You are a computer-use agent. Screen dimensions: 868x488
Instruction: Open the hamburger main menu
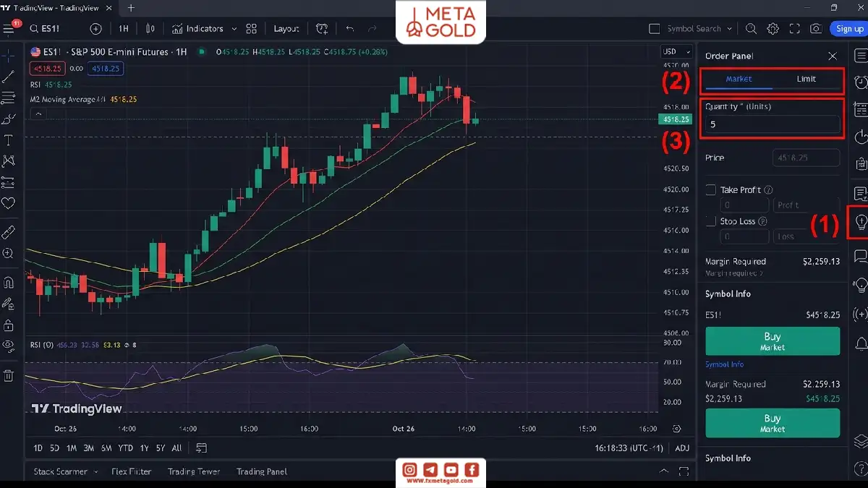(9, 29)
